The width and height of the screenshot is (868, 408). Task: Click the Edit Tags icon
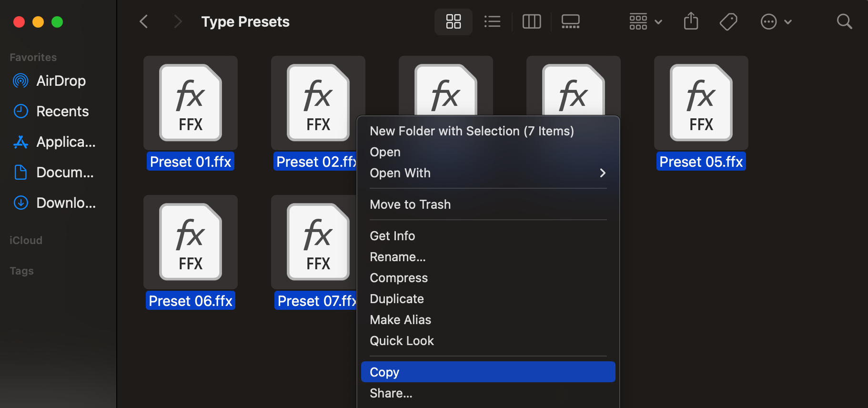point(728,21)
